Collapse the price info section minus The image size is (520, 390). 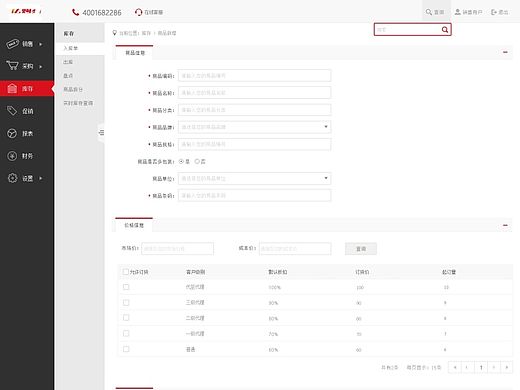(x=505, y=225)
